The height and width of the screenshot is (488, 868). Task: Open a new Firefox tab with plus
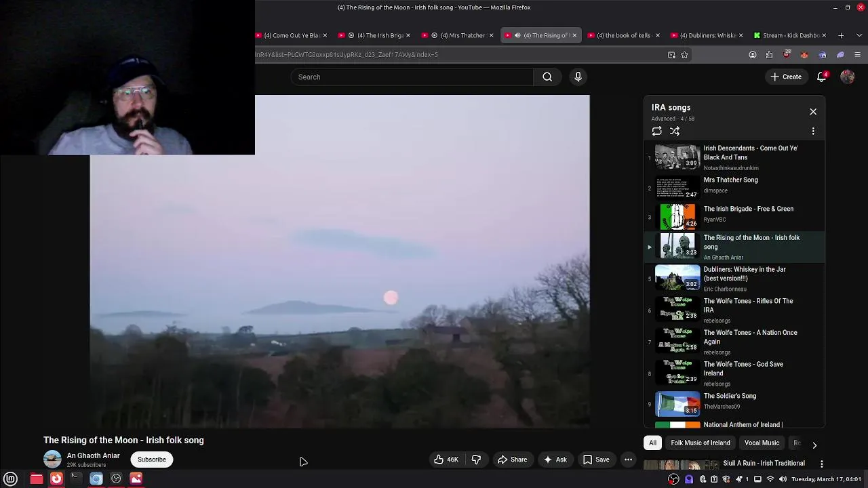pyautogui.click(x=841, y=35)
